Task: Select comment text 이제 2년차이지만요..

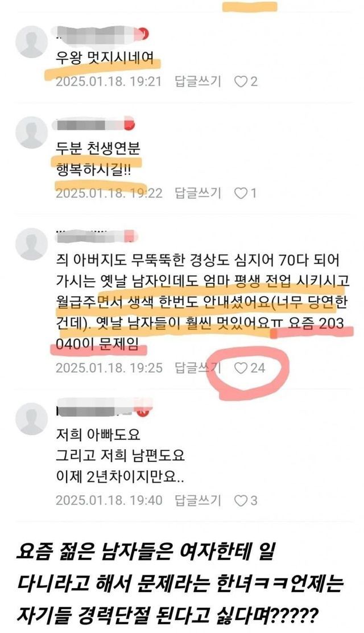Action: (120, 477)
